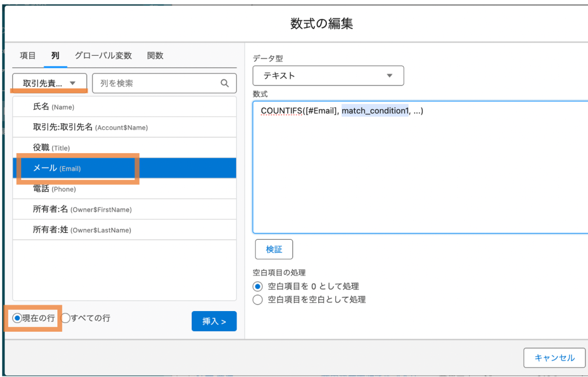The image size is (588, 377).
Task: Click into the 列を検索 search field
Action: click(158, 83)
